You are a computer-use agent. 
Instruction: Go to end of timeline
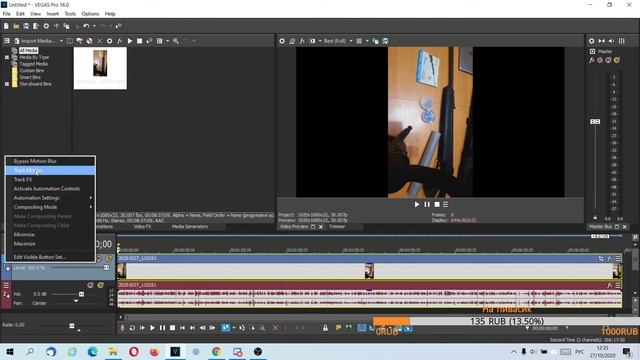click(192, 328)
